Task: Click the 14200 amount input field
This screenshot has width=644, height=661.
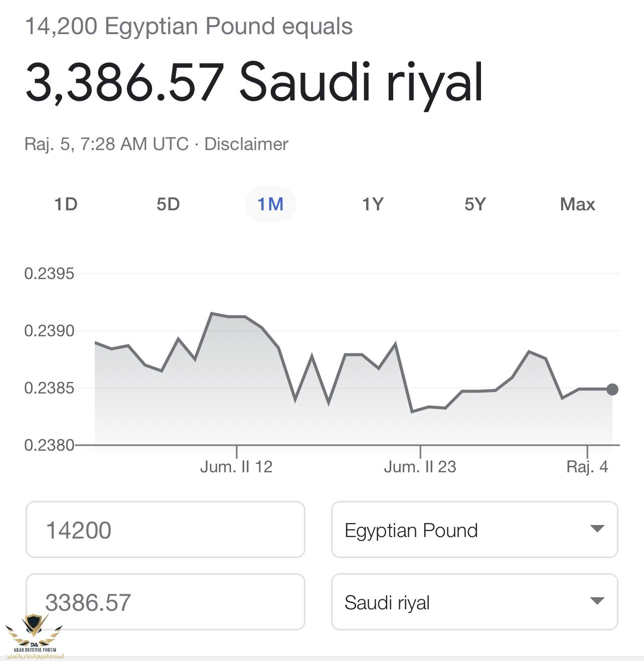Action: 165,530
